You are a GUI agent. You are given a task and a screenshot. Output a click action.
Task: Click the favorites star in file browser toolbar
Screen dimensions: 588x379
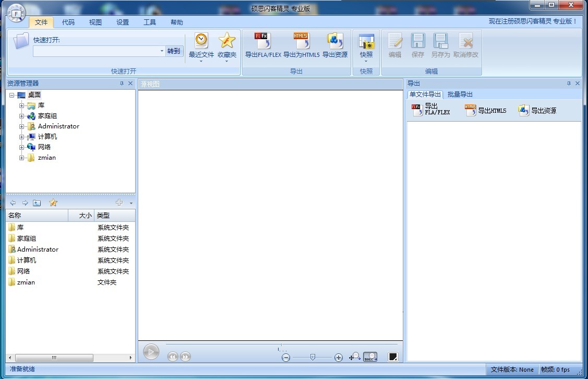53,203
